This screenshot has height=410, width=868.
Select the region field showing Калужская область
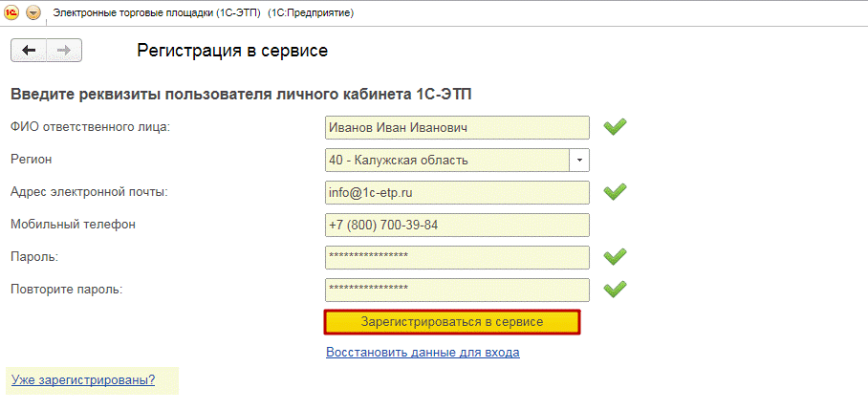point(447,160)
